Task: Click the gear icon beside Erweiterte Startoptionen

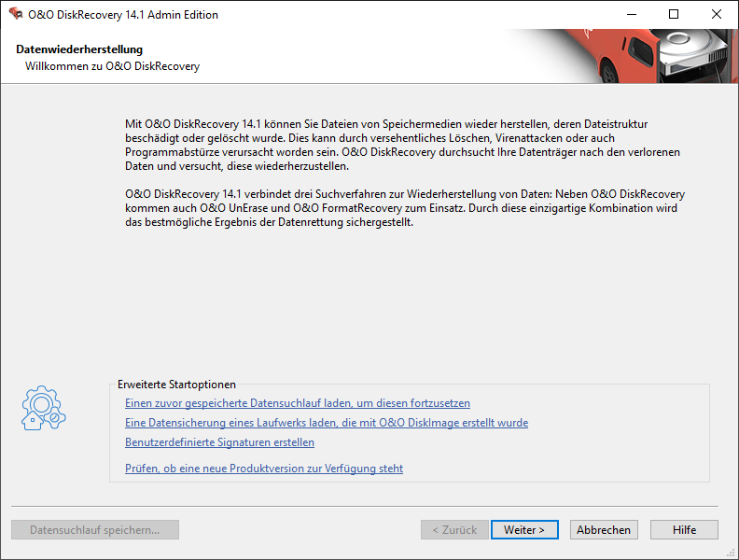Action: click(43, 410)
